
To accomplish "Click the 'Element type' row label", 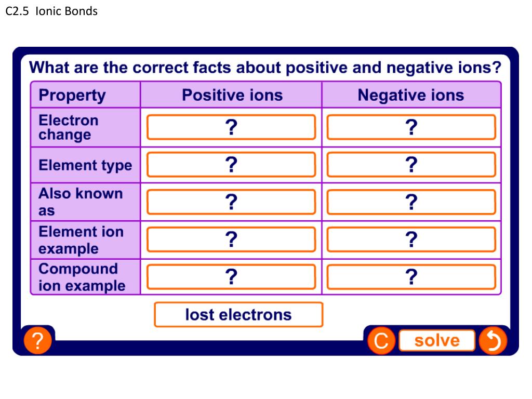I will [85, 165].
